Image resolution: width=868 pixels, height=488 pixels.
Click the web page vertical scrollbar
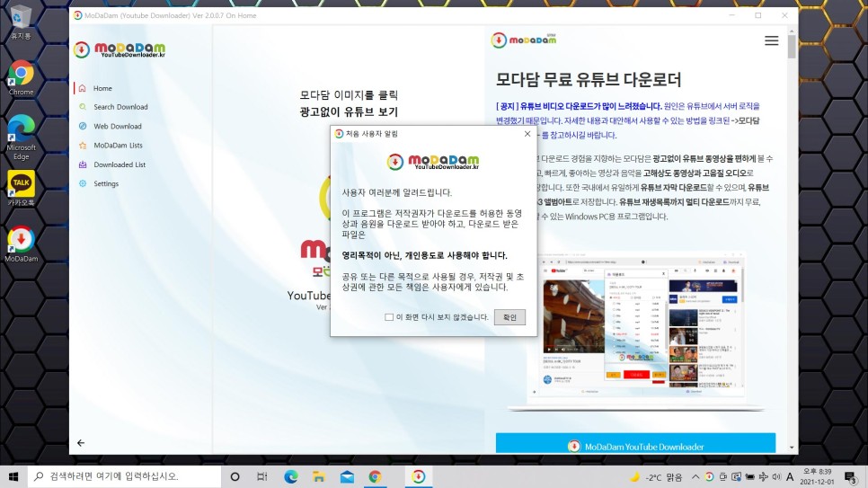pyautogui.click(x=792, y=47)
